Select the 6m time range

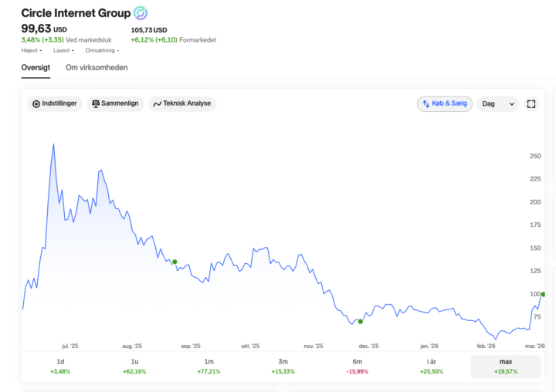click(x=357, y=366)
